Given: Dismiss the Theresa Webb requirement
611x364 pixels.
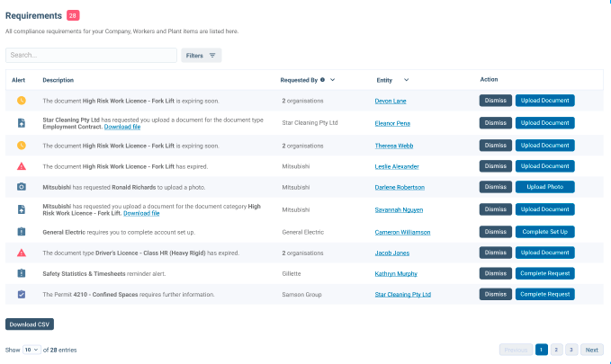Looking at the screenshot, I should pos(495,146).
